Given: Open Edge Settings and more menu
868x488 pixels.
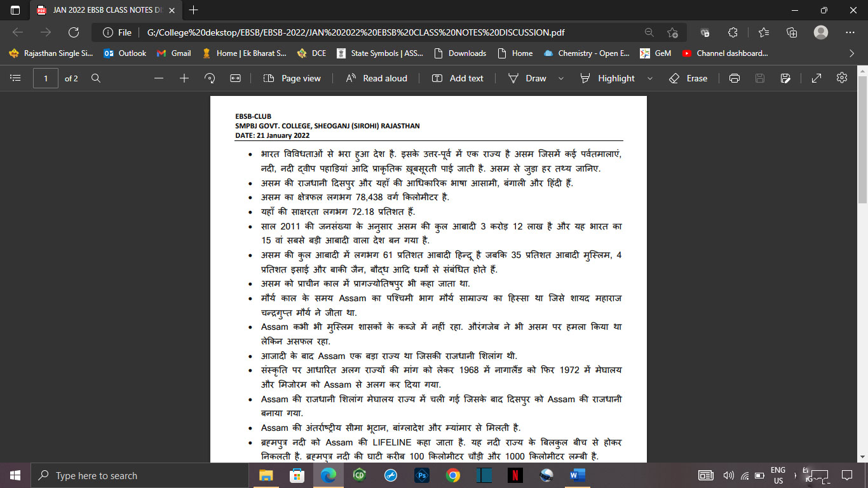Looking at the screenshot, I should click(x=850, y=32).
